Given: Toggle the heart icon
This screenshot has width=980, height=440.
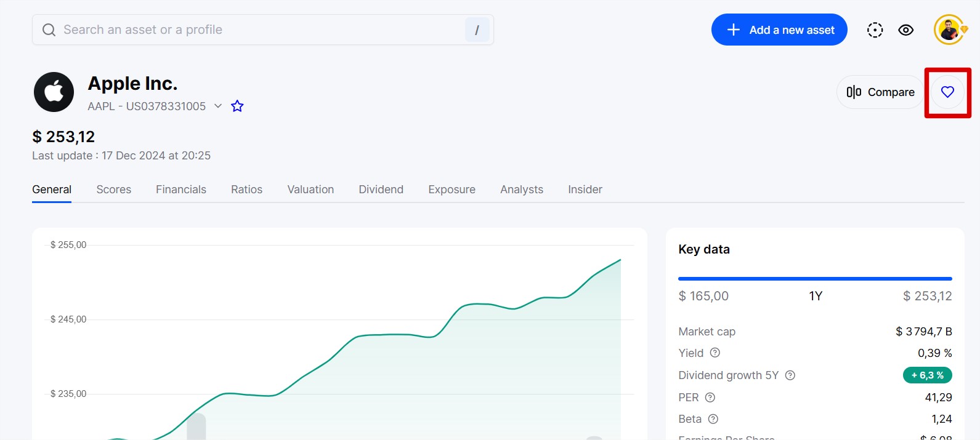Looking at the screenshot, I should 947,92.
